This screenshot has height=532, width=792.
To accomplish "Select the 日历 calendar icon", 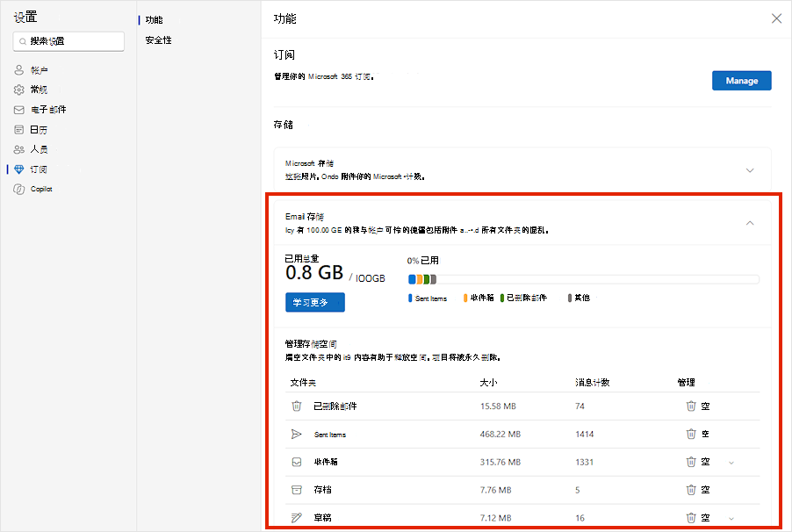I will (18, 129).
